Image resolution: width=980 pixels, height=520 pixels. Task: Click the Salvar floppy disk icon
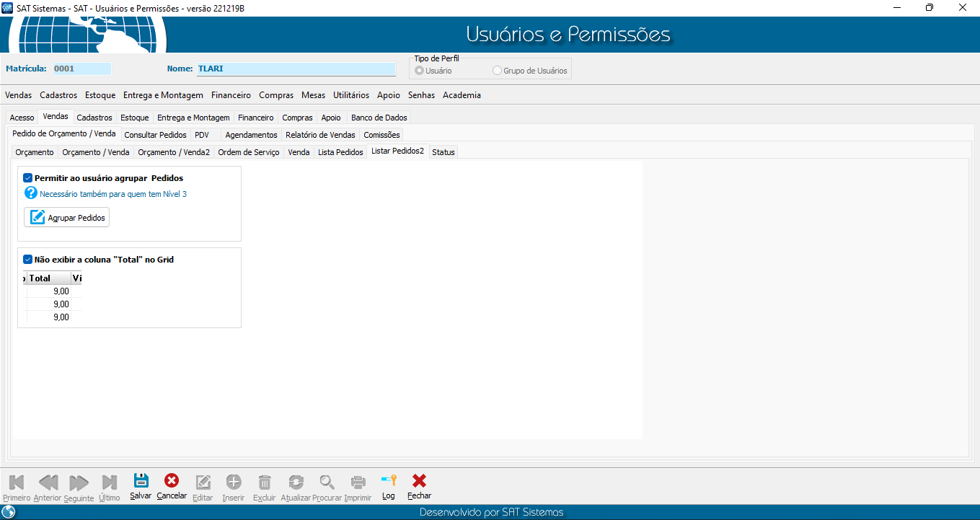click(141, 481)
